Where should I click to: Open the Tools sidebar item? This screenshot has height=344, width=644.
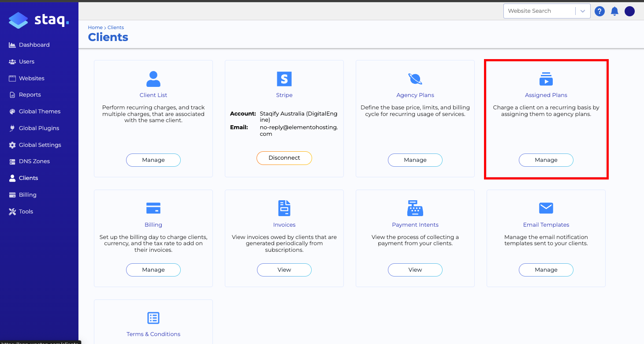pyautogui.click(x=26, y=212)
